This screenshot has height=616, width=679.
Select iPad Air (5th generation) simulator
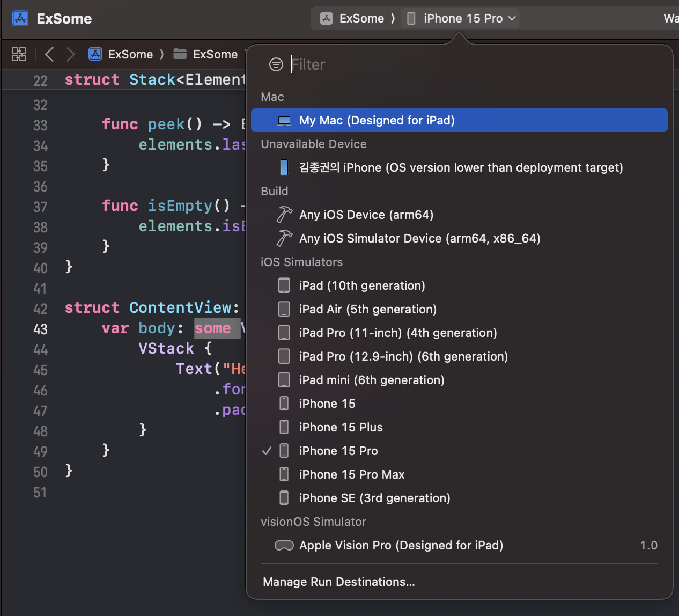pos(459,309)
